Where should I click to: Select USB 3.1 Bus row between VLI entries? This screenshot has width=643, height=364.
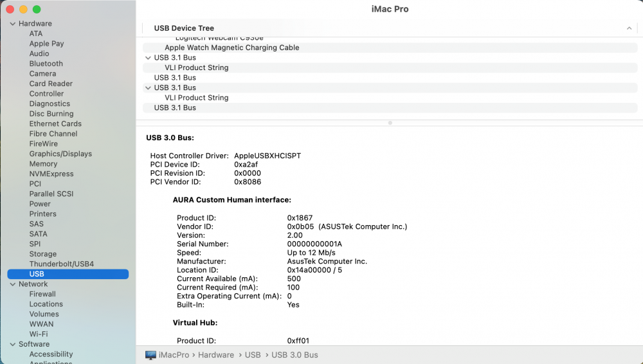click(390, 78)
